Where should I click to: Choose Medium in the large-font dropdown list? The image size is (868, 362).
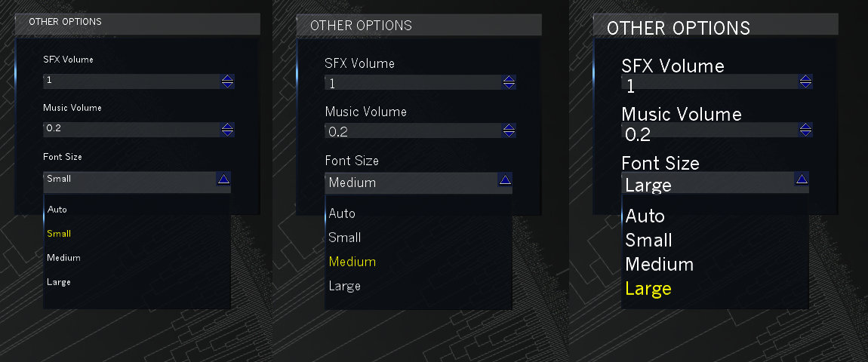click(x=660, y=265)
